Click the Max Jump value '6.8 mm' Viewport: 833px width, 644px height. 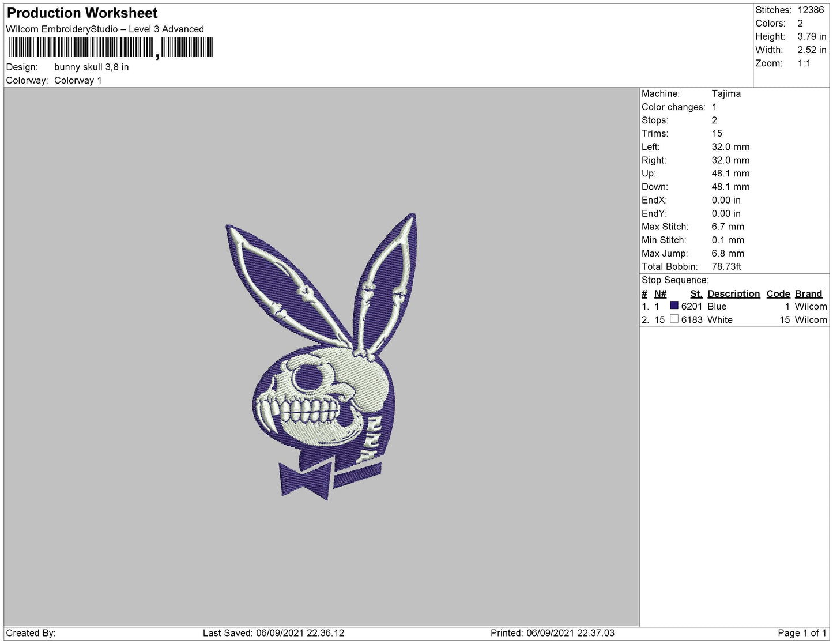tap(728, 253)
